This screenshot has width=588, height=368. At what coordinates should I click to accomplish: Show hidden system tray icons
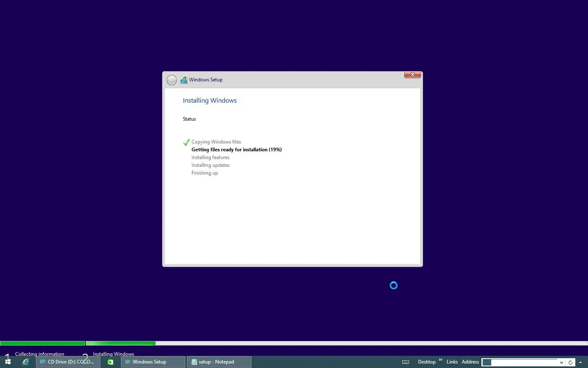580,362
